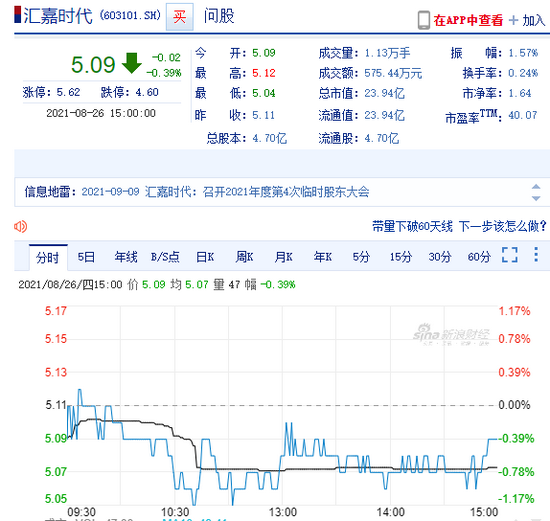Click the 昨收 5.11 value
Image resolution: width=550 pixels, height=521 pixels.
pyautogui.click(x=263, y=115)
